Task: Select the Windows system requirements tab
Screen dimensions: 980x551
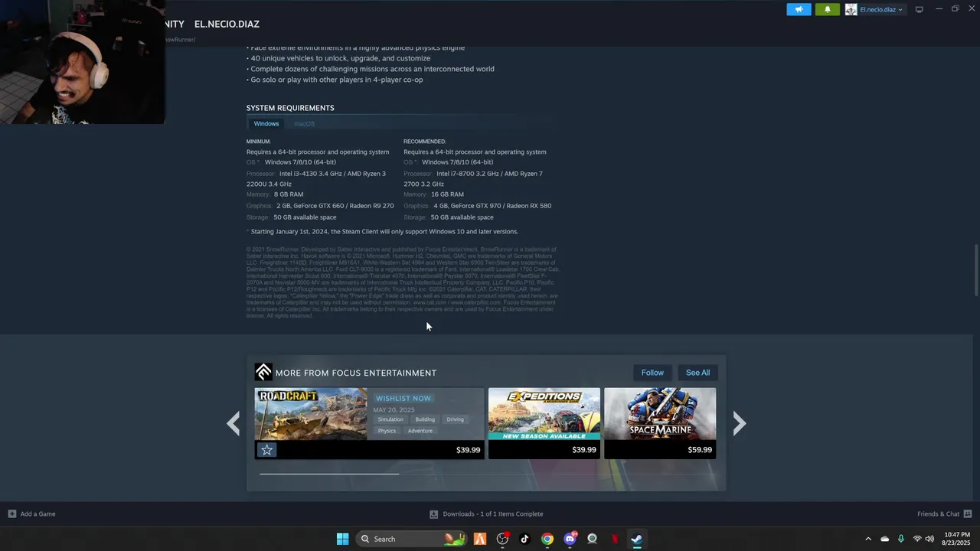Action: click(x=266, y=123)
